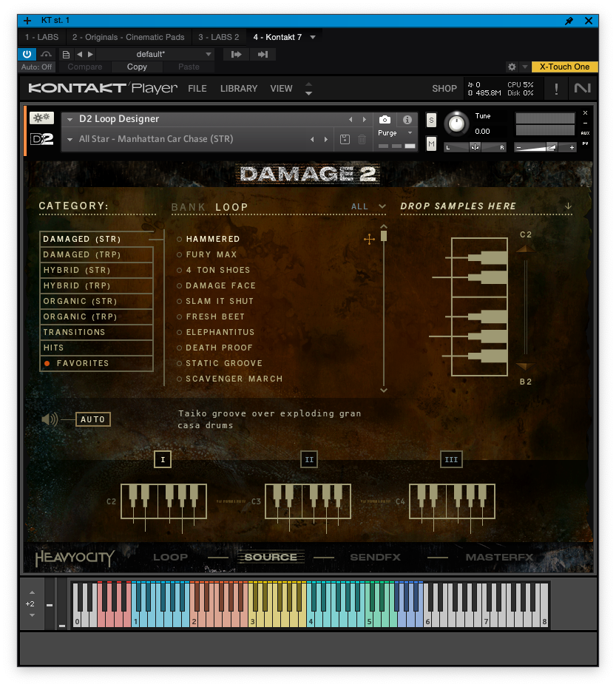616x687 pixels.
Task: Click the delete snapshot trash icon
Action: point(362,139)
